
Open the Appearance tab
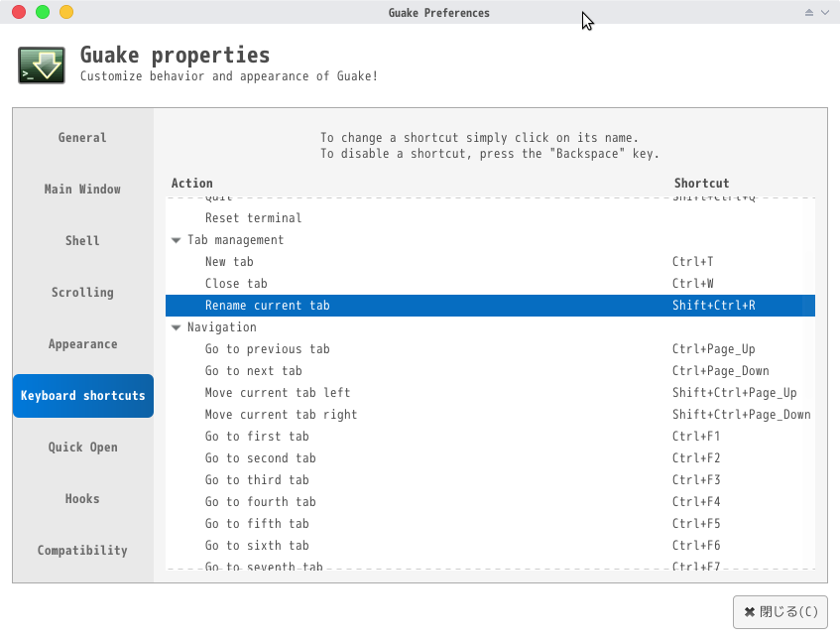82,344
